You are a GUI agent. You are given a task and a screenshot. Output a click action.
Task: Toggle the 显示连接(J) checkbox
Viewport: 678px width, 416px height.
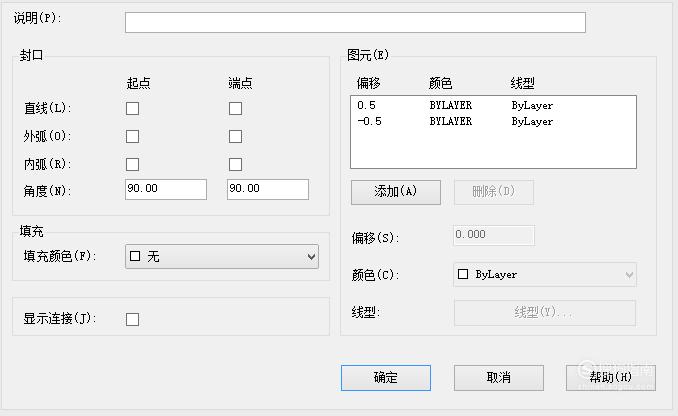coord(132,320)
